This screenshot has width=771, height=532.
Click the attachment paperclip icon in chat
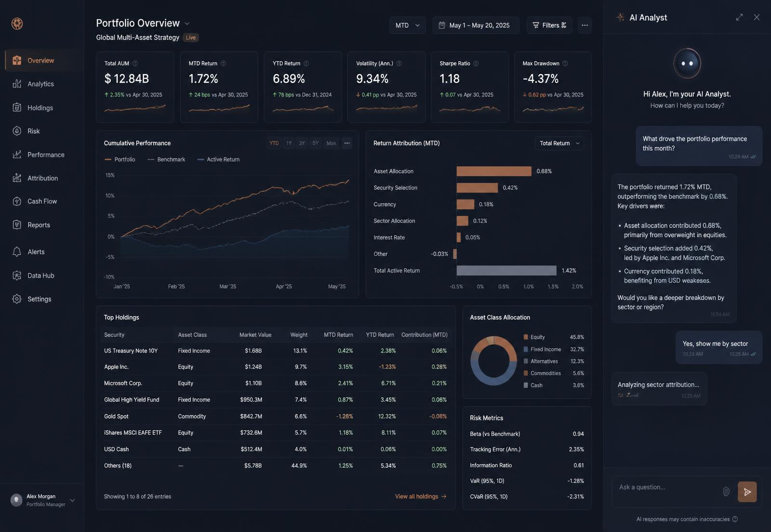(x=726, y=492)
